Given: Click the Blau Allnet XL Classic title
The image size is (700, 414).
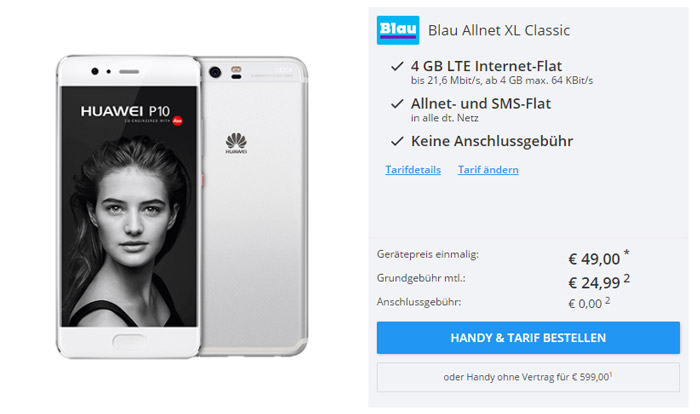Looking at the screenshot, I should click(x=499, y=30).
